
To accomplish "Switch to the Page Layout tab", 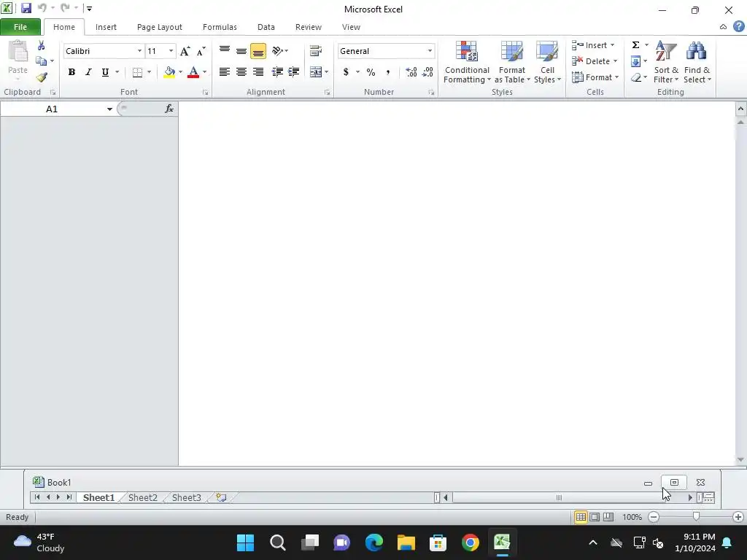I will (x=160, y=27).
